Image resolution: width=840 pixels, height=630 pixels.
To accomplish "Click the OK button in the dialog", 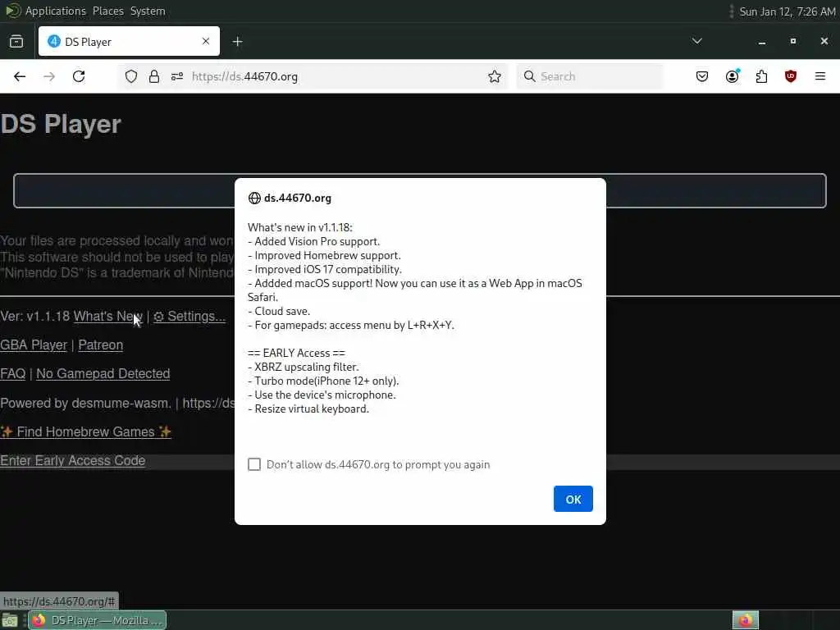I will click(x=573, y=499).
